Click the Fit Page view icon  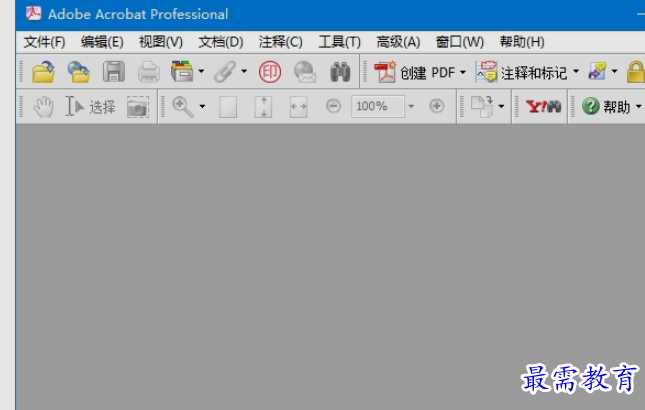pos(263,107)
